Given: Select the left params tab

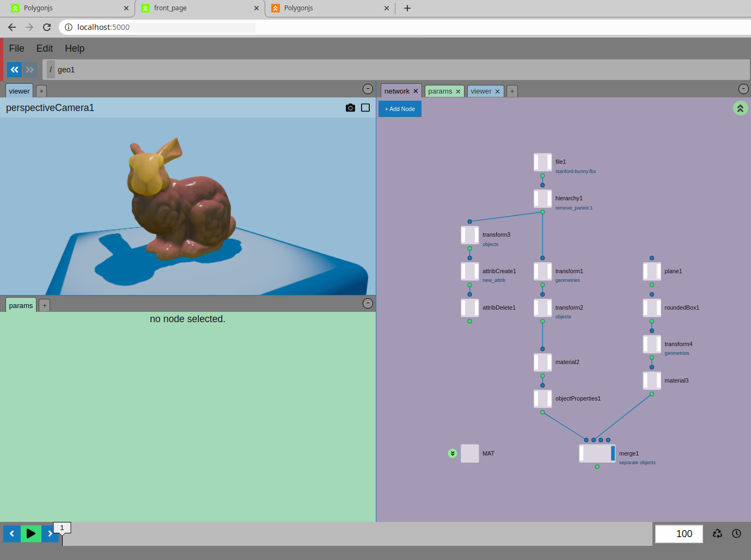Looking at the screenshot, I should [x=21, y=305].
